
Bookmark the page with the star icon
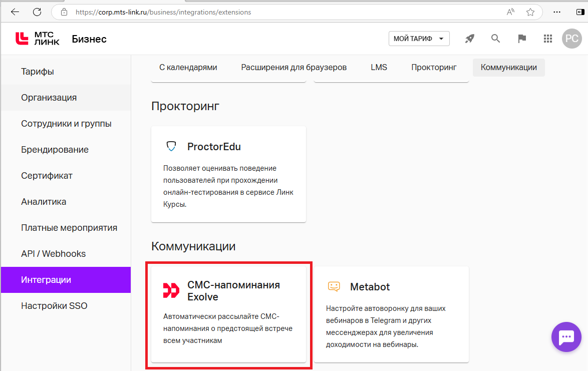tap(530, 12)
